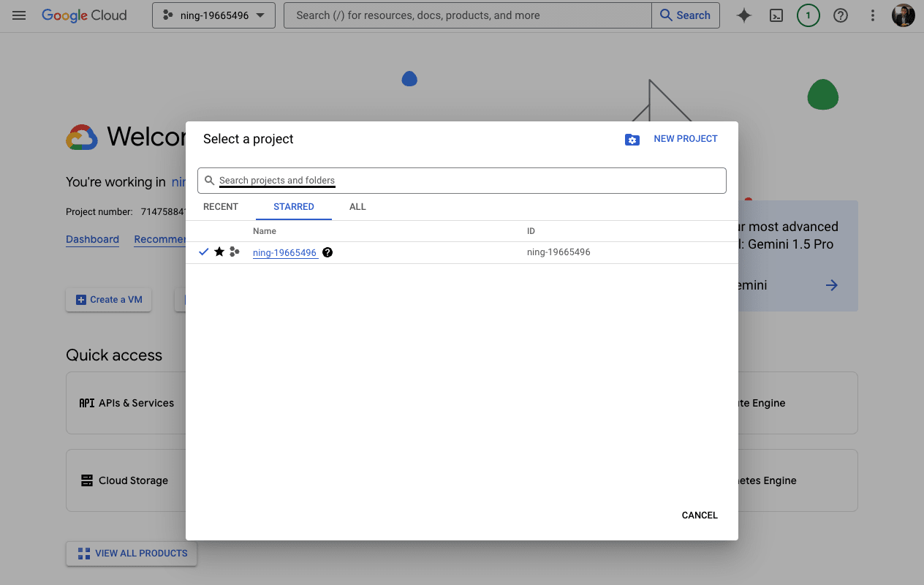Unstar the ning-19665496 project

[219, 252]
